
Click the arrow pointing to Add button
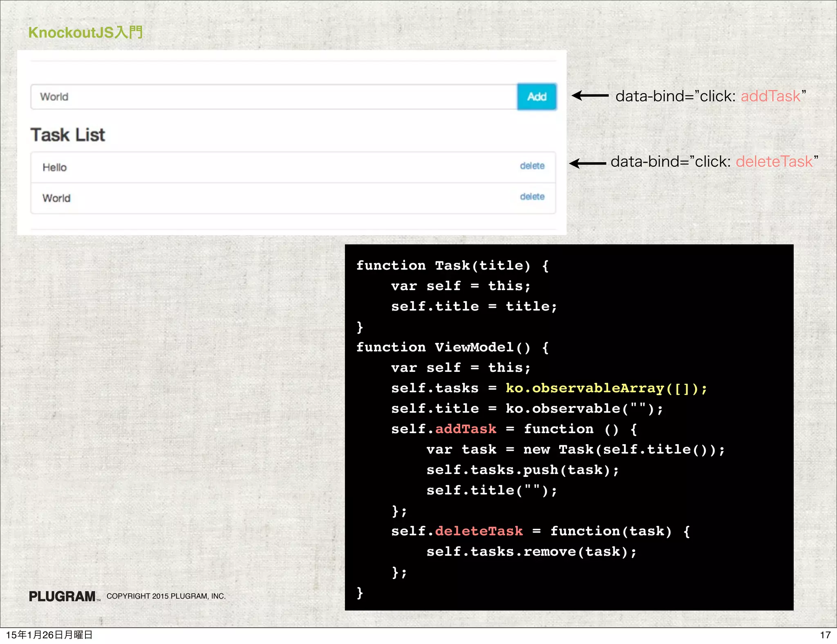tap(590, 96)
